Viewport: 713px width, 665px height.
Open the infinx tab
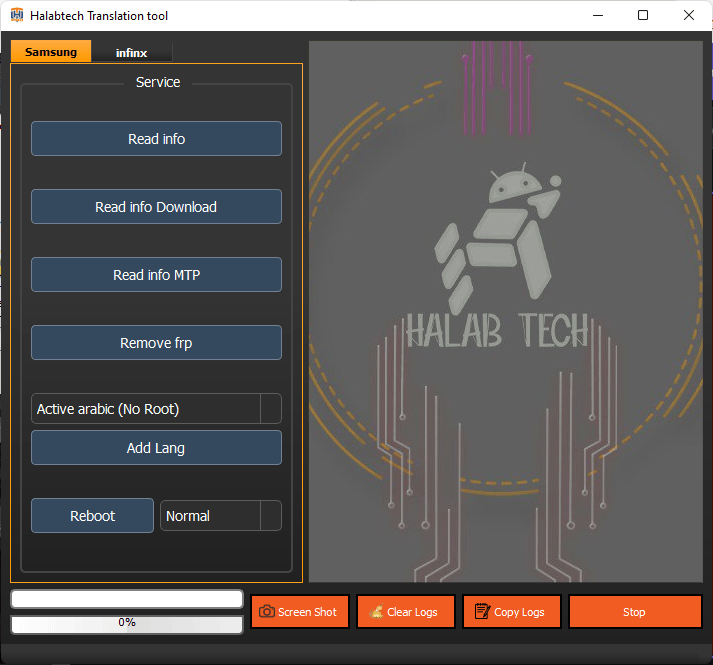[x=131, y=53]
